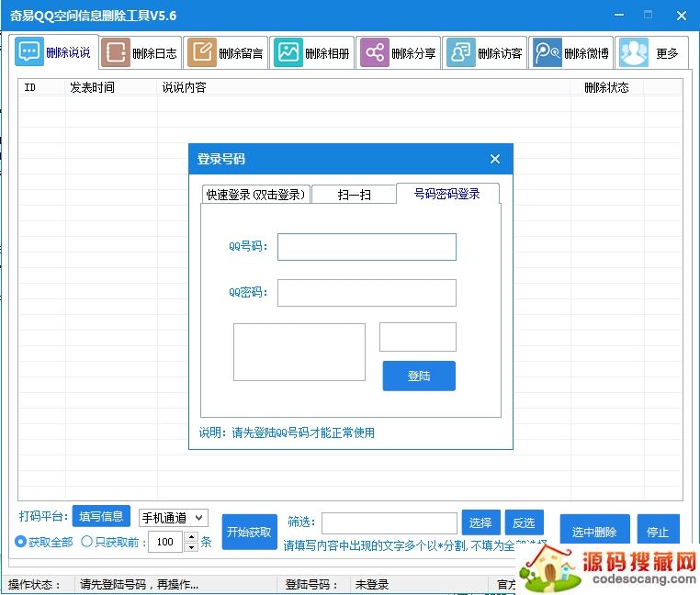Close the 登录号码 dialog
Viewport: 700px width, 595px height.
tap(494, 159)
